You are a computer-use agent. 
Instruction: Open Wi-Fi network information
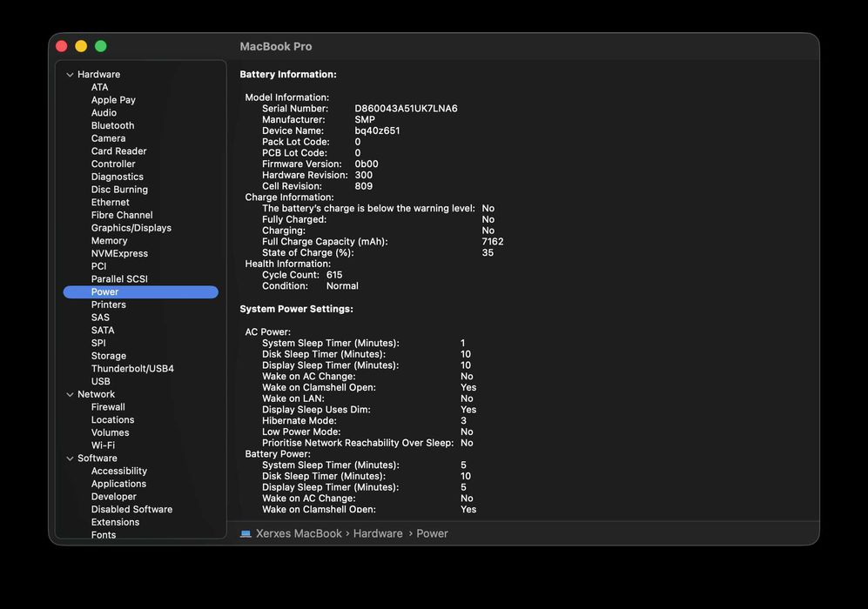coord(103,445)
